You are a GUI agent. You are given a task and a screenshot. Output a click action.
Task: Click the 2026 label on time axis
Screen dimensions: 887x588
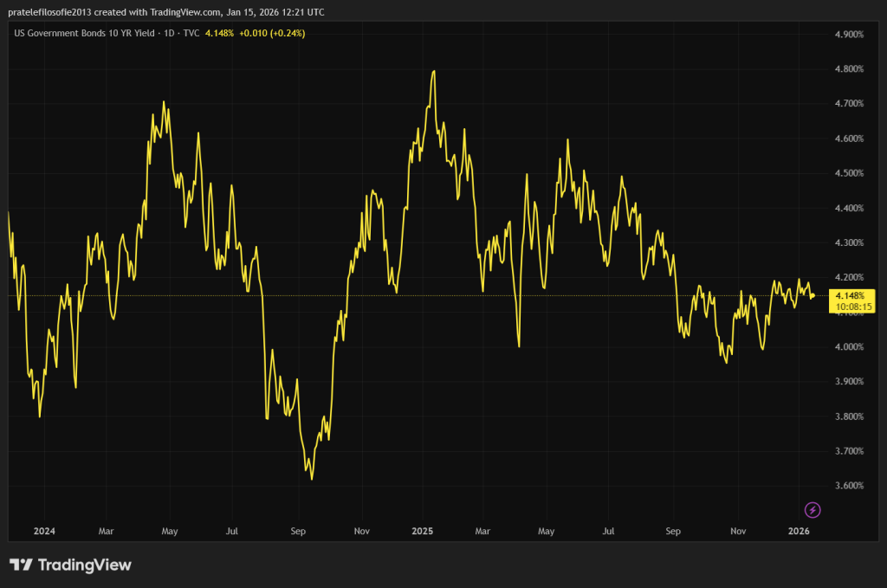tap(800, 530)
